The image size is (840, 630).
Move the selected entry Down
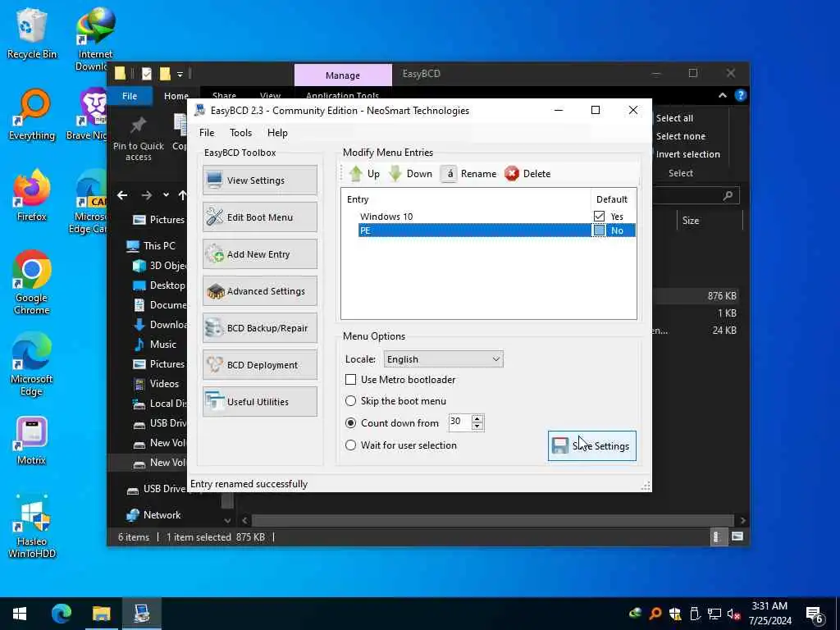(x=411, y=174)
